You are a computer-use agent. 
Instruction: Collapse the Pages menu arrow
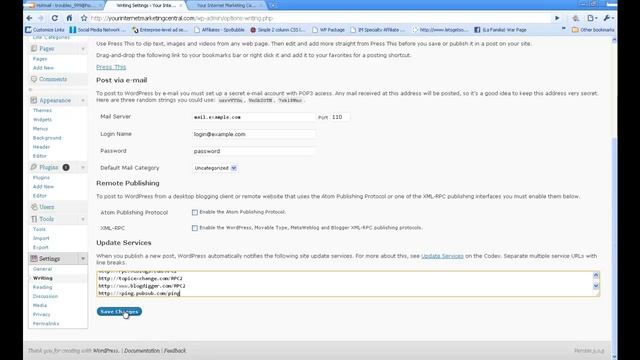click(x=83, y=49)
